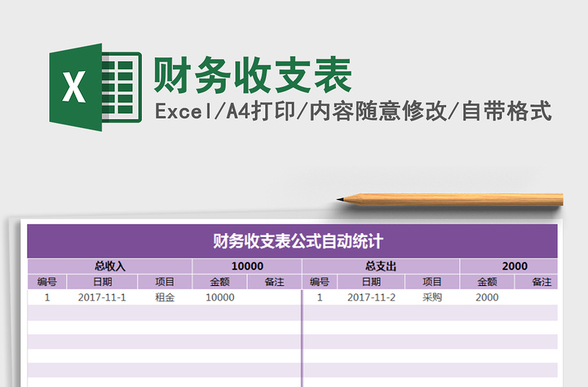Select the total expense value 2000
Image resolution: width=588 pixels, height=387 pixels.
pyautogui.click(x=509, y=266)
